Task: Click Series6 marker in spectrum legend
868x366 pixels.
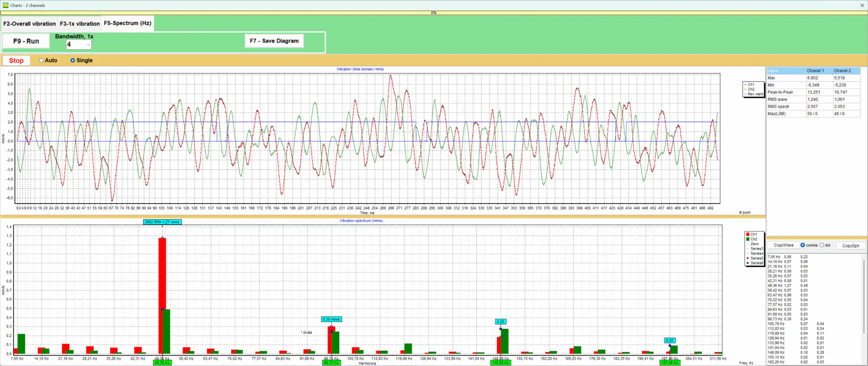Action: [x=748, y=263]
